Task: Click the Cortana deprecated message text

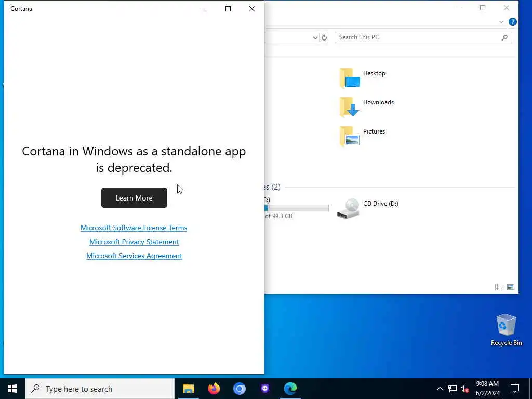Action: [134, 159]
